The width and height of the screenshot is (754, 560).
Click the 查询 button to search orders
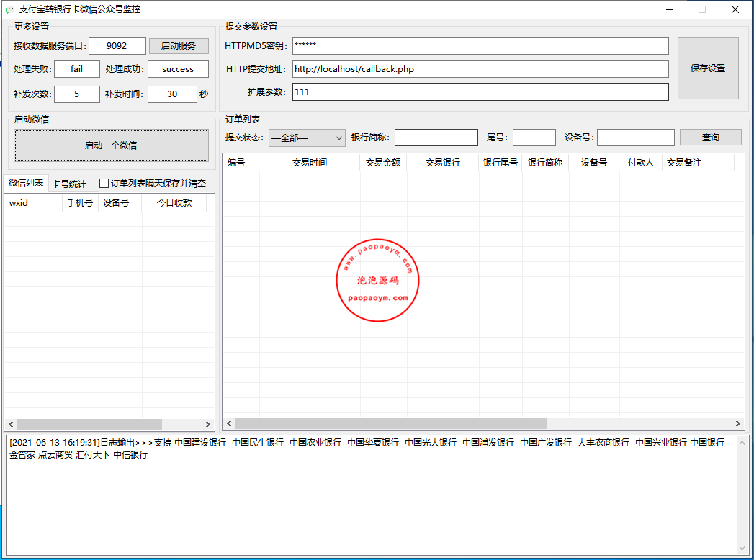(710, 137)
